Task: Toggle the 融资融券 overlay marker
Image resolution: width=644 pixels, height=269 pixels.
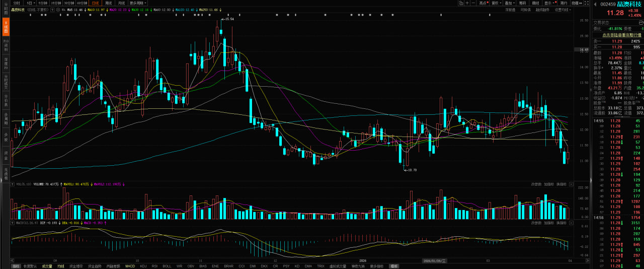Action: click(x=542, y=10)
